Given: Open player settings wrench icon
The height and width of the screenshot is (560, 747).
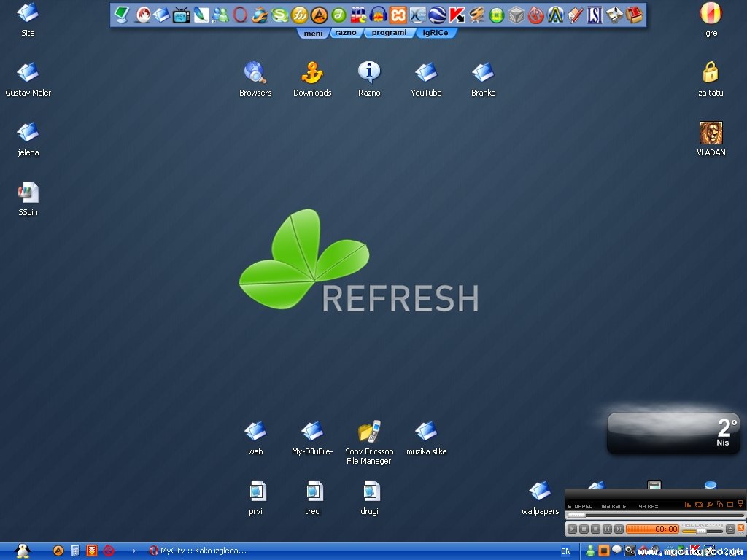Looking at the screenshot, I should (x=709, y=505).
